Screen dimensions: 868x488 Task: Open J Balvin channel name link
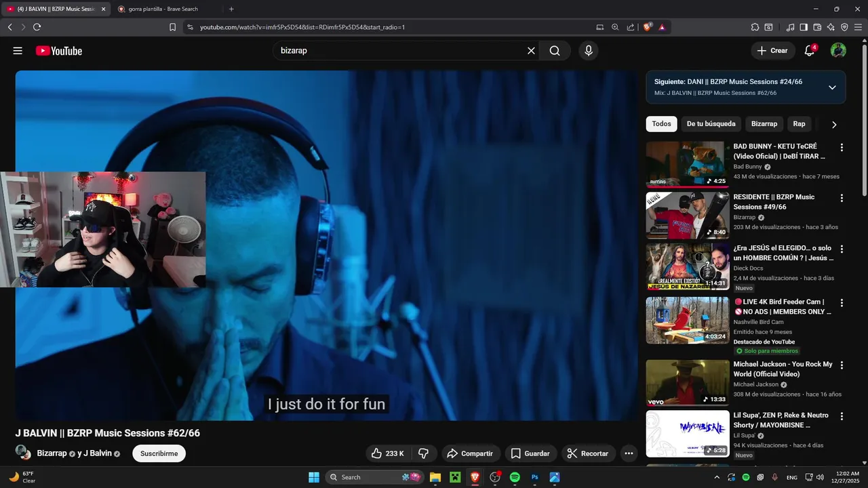click(97, 453)
